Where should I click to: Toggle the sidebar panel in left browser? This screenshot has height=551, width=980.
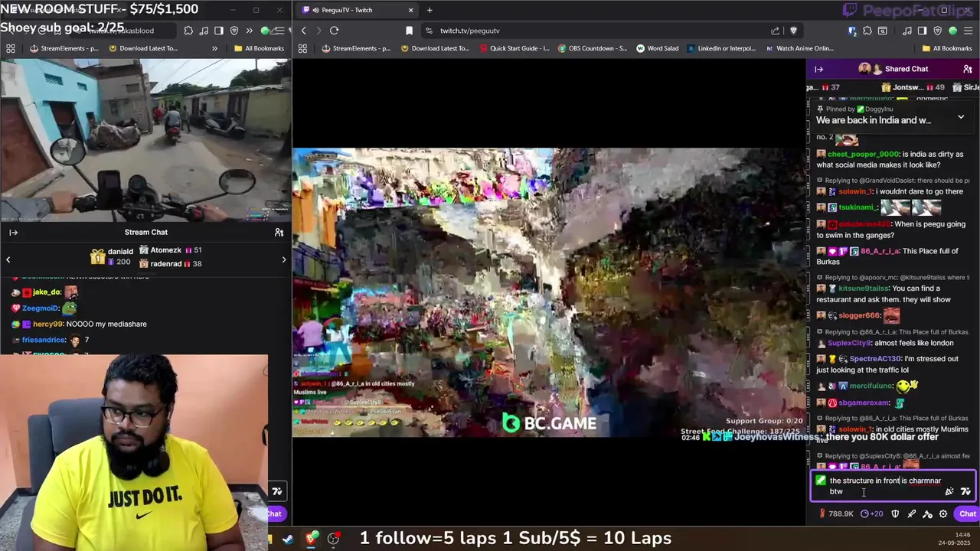[x=219, y=31]
